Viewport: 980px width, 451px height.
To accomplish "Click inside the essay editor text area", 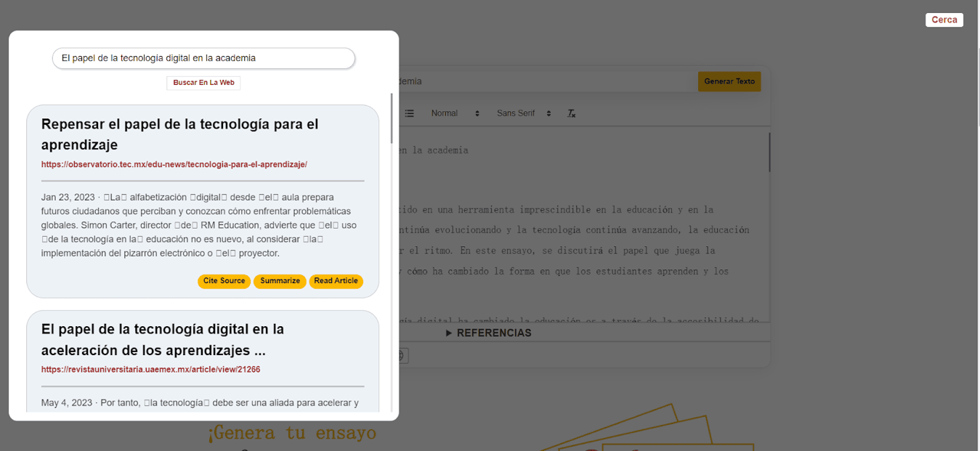I will click(581, 240).
